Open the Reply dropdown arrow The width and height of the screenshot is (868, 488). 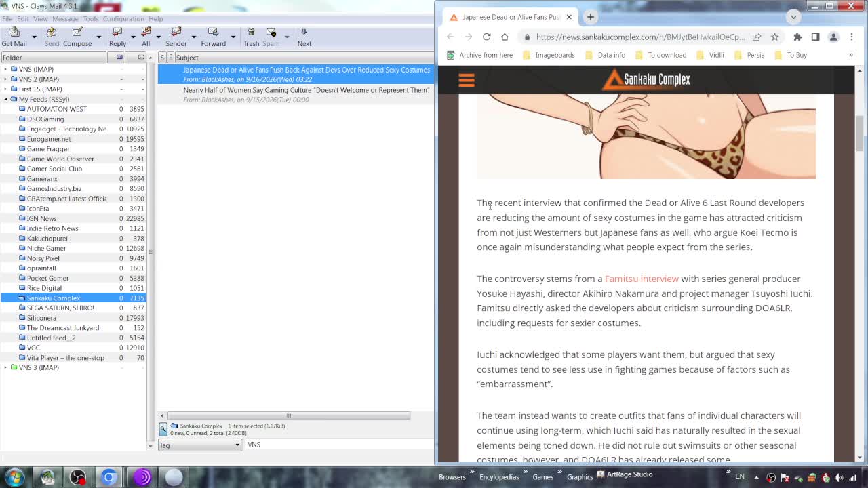pos(132,37)
